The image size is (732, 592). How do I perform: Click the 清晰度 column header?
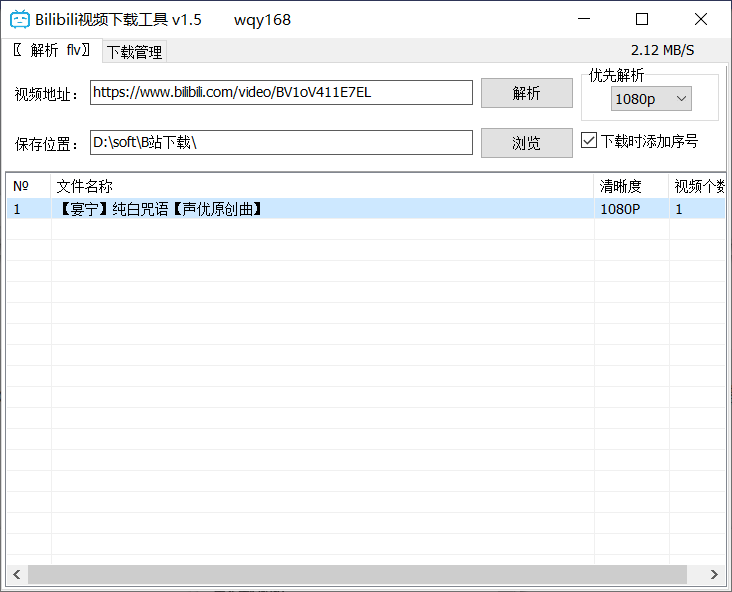click(631, 186)
